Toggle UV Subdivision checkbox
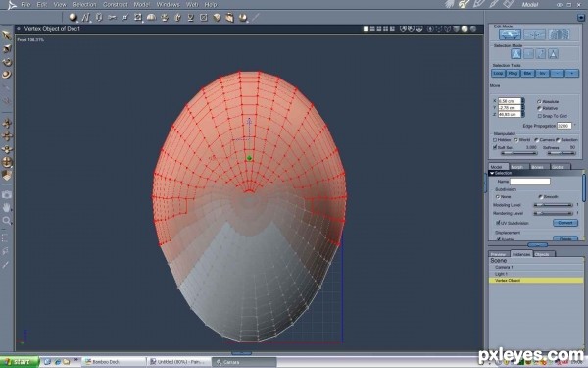 [498, 223]
